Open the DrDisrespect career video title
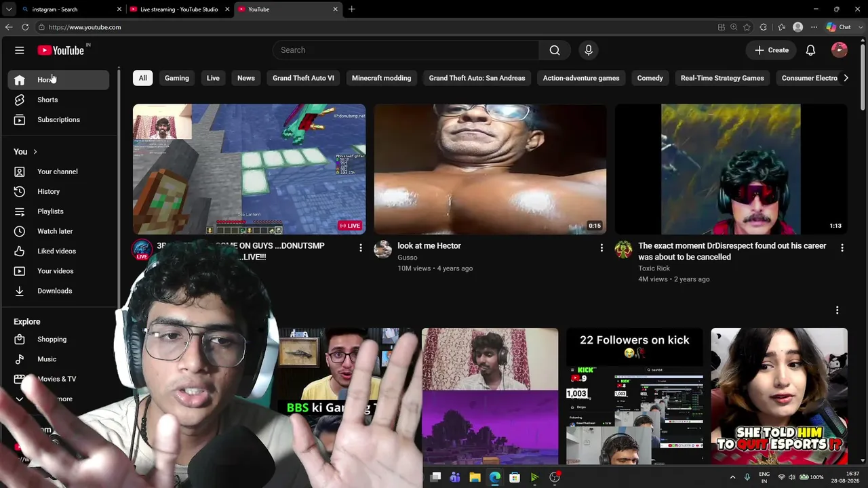This screenshot has height=488, width=868. [732, 251]
